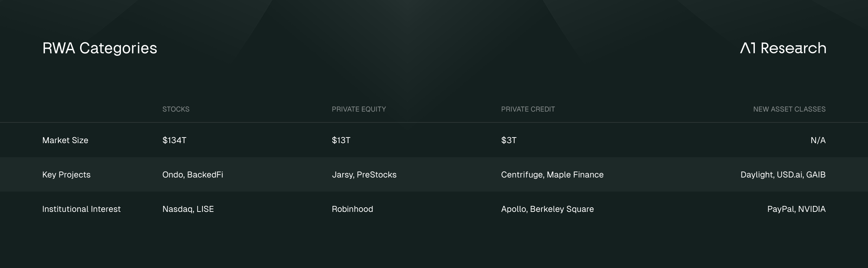Select the $13T private equity value

(341, 140)
